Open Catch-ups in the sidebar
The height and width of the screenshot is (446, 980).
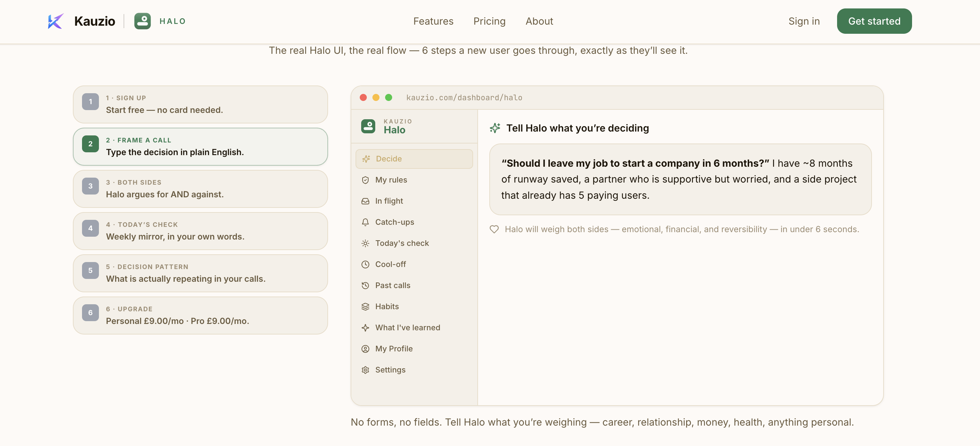pos(414,222)
